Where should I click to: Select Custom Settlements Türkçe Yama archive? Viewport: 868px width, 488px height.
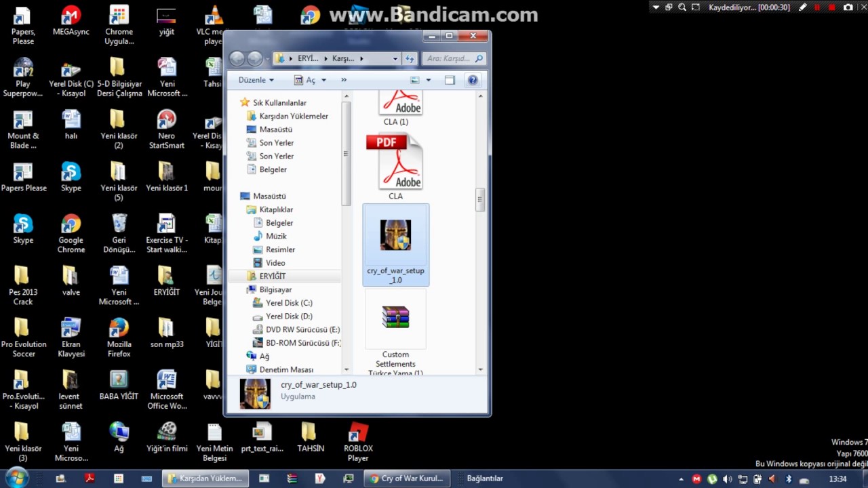pyautogui.click(x=395, y=333)
